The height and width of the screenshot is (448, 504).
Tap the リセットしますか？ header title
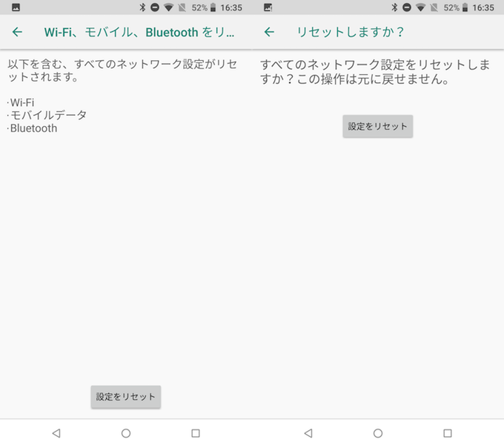click(x=351, y=33)
